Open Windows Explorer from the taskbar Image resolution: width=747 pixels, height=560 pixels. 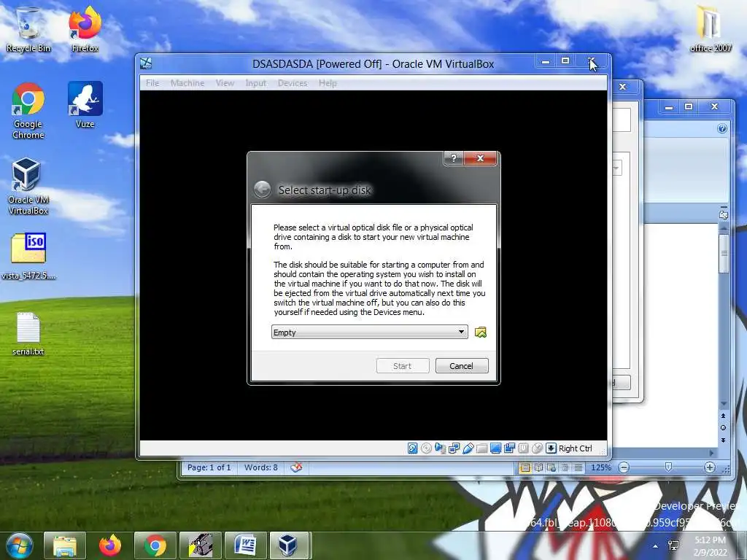(65, 545)
